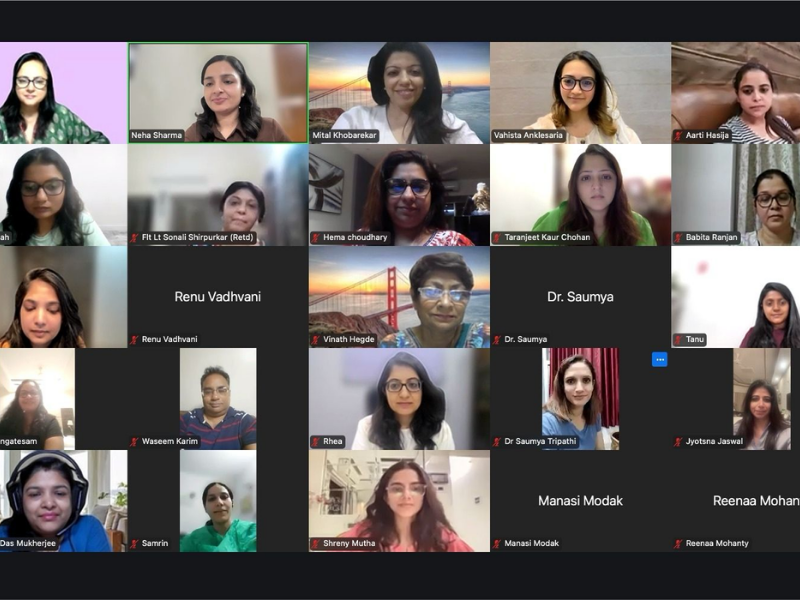Select Vahista Anklesaria's video tile
The height and width of the screenshot is (600, 800).
tap(581, 92)
